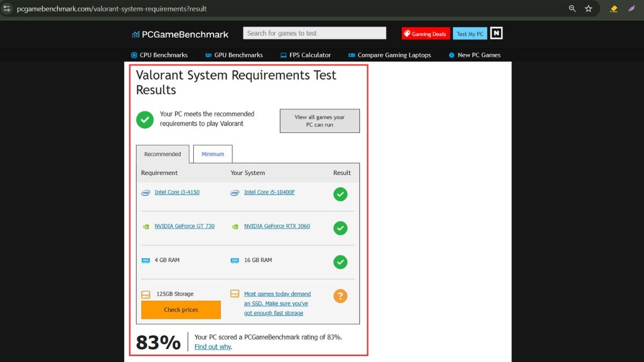The height and width of the screenshot is (362, 644).
Task: Click the '4 GB RAM' requirement text
Action: click(x=167, y=260)
